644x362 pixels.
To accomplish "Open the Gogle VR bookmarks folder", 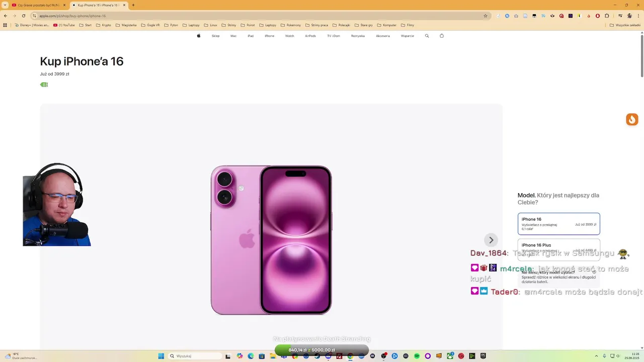I will click(150, 25).
